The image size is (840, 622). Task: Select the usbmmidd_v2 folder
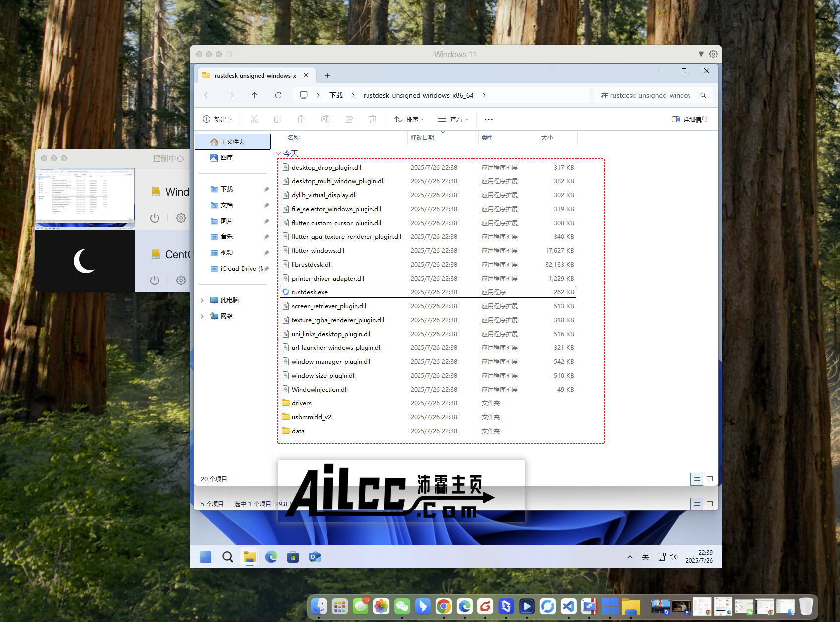[x=428, y=417]
